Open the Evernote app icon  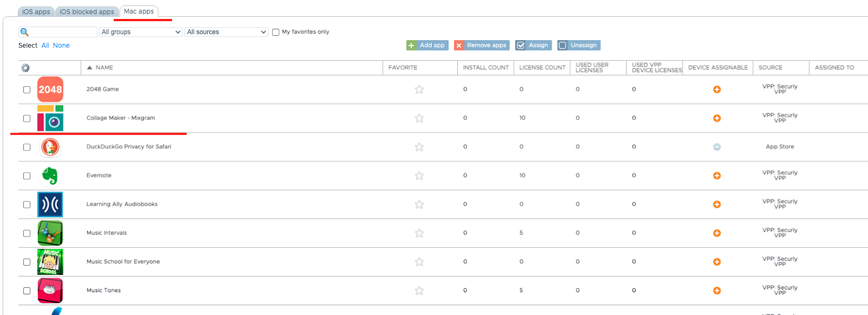50,176
